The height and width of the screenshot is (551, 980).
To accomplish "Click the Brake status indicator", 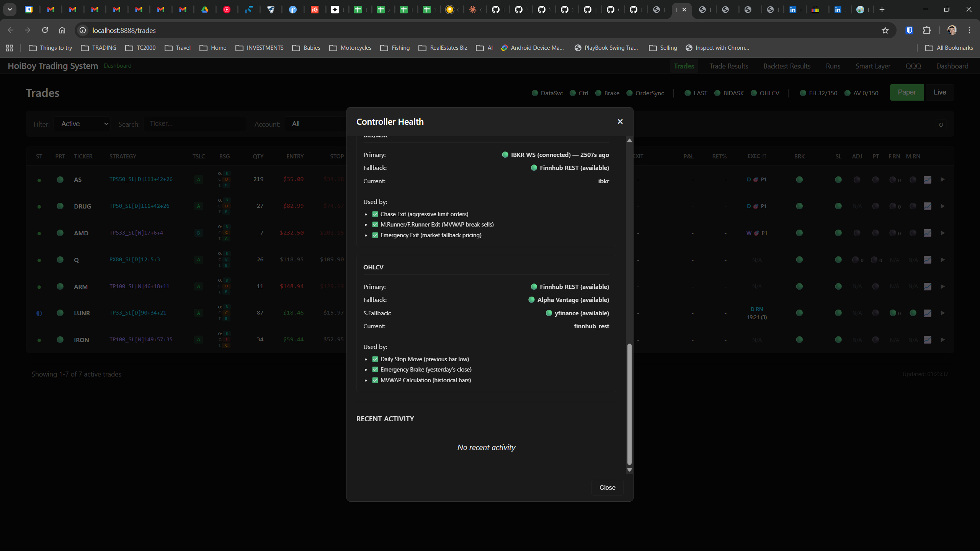I will (x=607, y=93).
